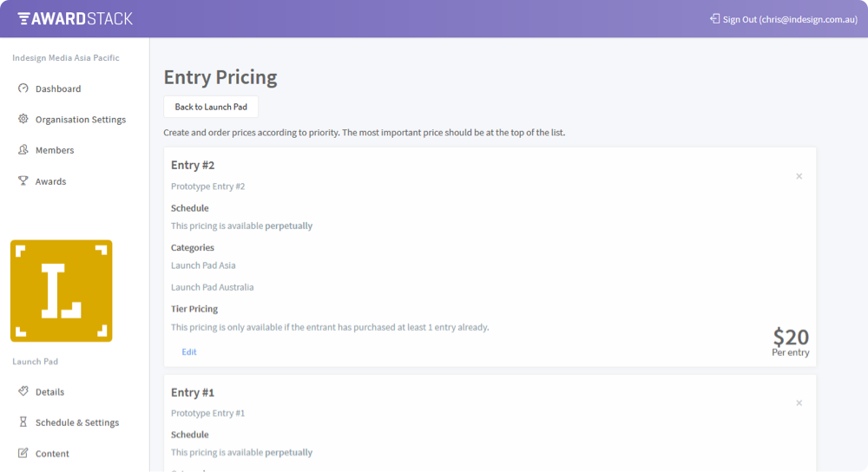
Task: Click the Organisation Settings gear icon
Action: pyautogui.click(x=23, y=118)
